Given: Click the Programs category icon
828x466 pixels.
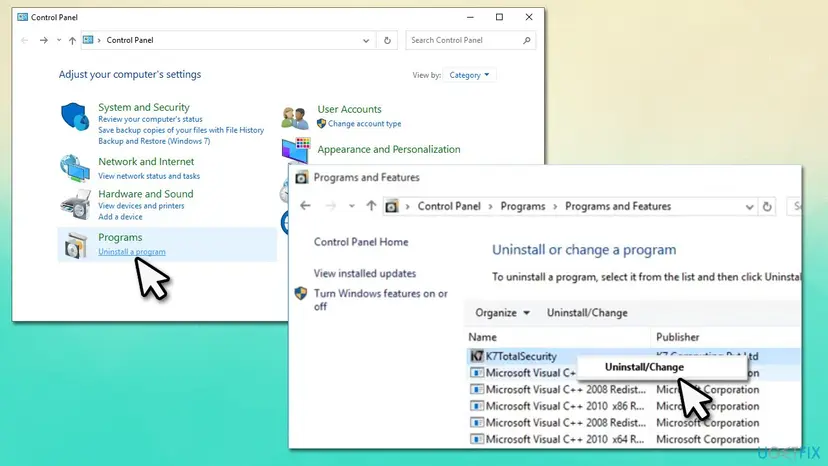Looking at the screenshot, I should point(76,245).
